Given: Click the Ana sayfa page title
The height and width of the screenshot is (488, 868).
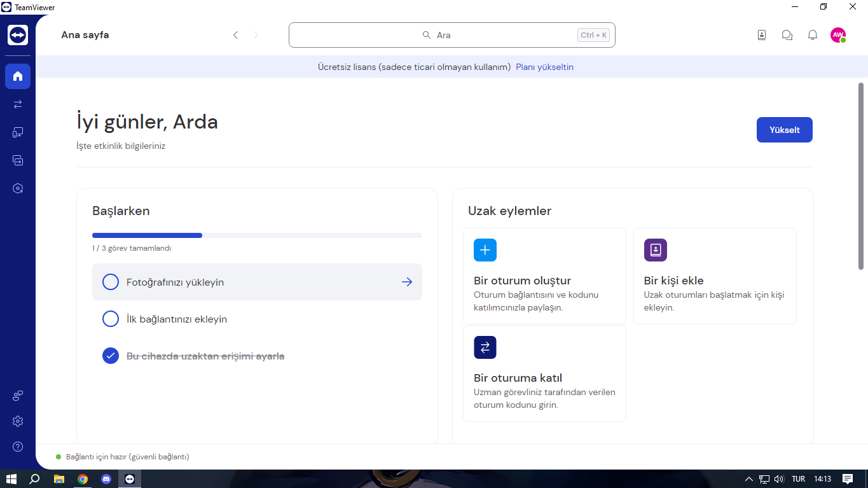Looking at the screenshot, I should (85, 35).
